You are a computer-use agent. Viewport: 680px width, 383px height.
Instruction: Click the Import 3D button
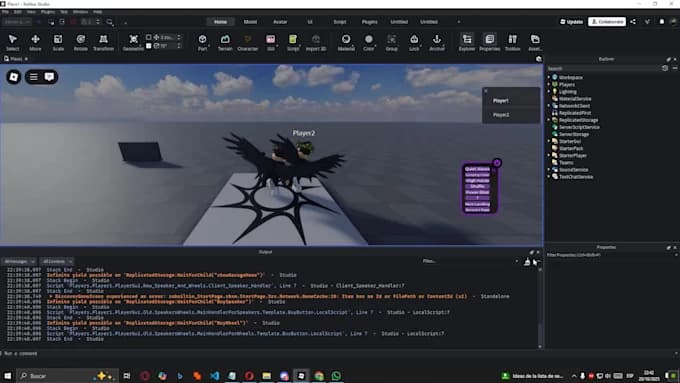pos(316,43)
